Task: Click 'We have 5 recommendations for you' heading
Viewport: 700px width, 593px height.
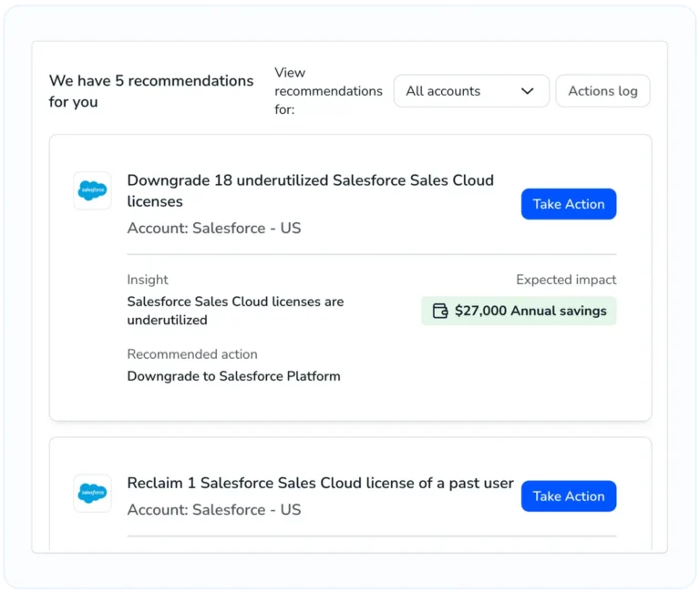Action: pos(151,91)
